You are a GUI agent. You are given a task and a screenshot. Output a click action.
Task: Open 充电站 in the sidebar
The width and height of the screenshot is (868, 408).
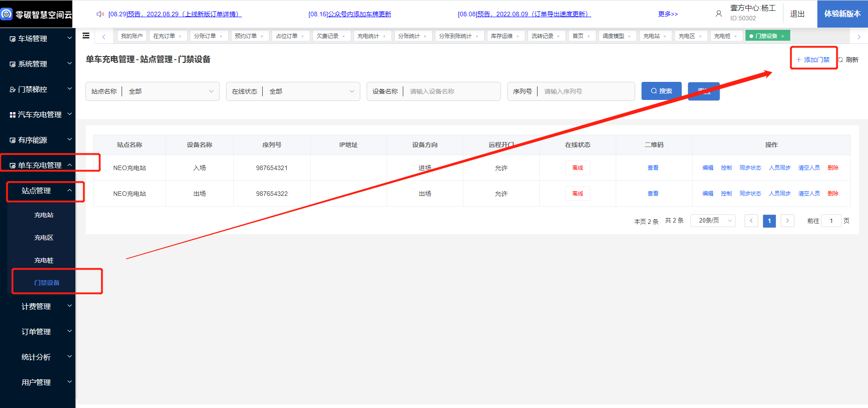pyautogui.click(x=44, y=215)
